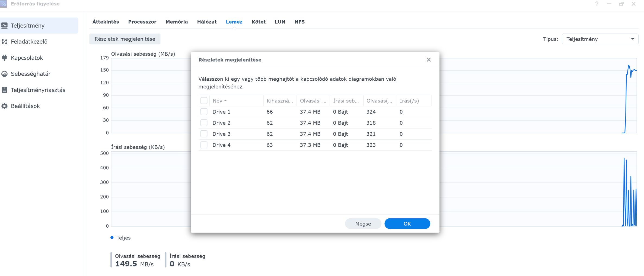Screen dimensions: 644x276
Task: Click the Teljesítményriasztás list icon
Action: click(x=4, y=90)
